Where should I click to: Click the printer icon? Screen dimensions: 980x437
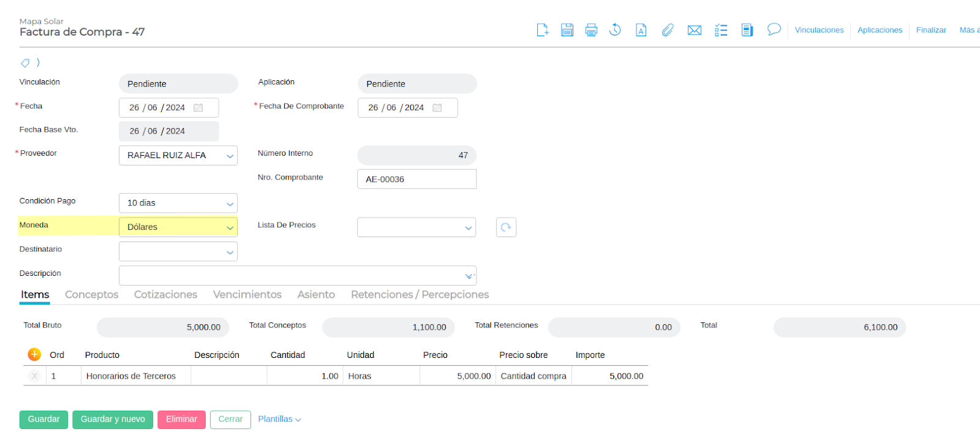click(x=591, y=30)
